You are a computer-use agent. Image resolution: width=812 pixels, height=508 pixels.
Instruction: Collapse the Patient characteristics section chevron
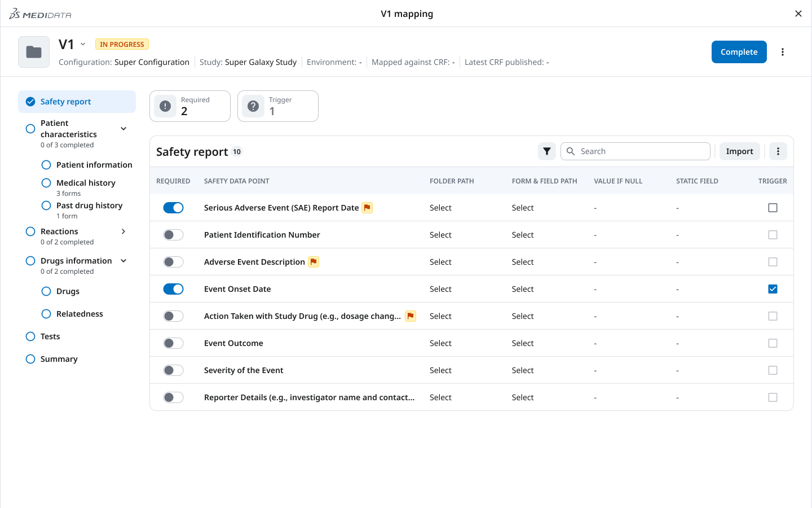point(123,128)
